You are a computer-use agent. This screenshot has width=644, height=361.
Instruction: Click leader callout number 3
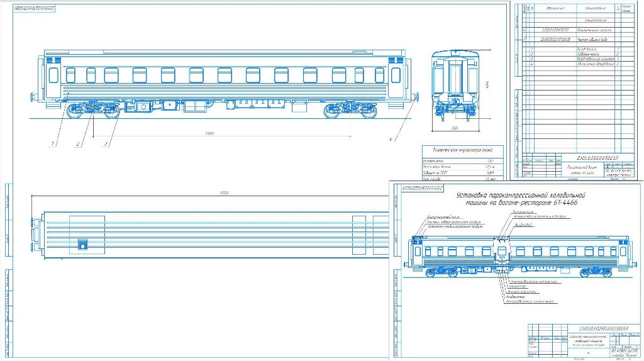(x=106, y=144)
